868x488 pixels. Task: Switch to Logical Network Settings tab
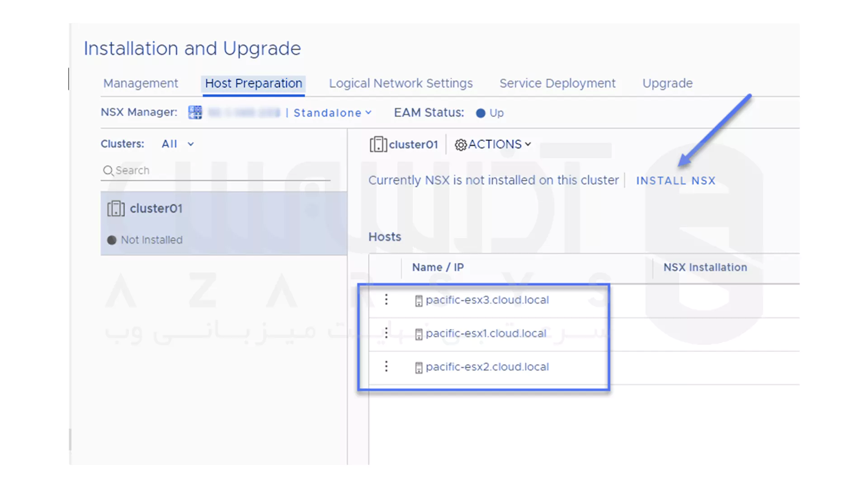401,84
